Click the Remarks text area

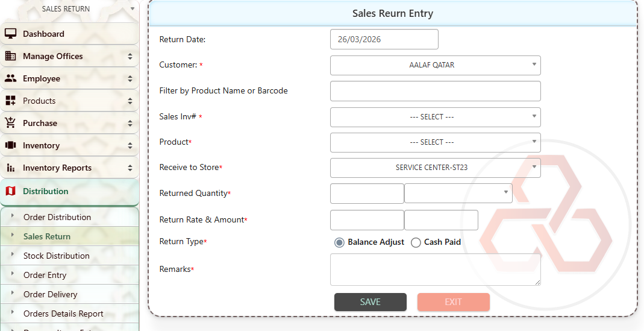pyautogui.click(x=435, y=269)
